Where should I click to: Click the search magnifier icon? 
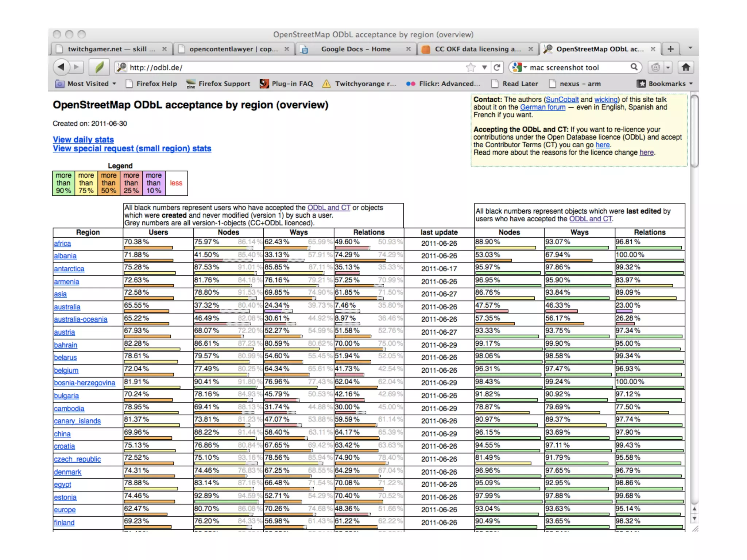click(x=634, y=67)
